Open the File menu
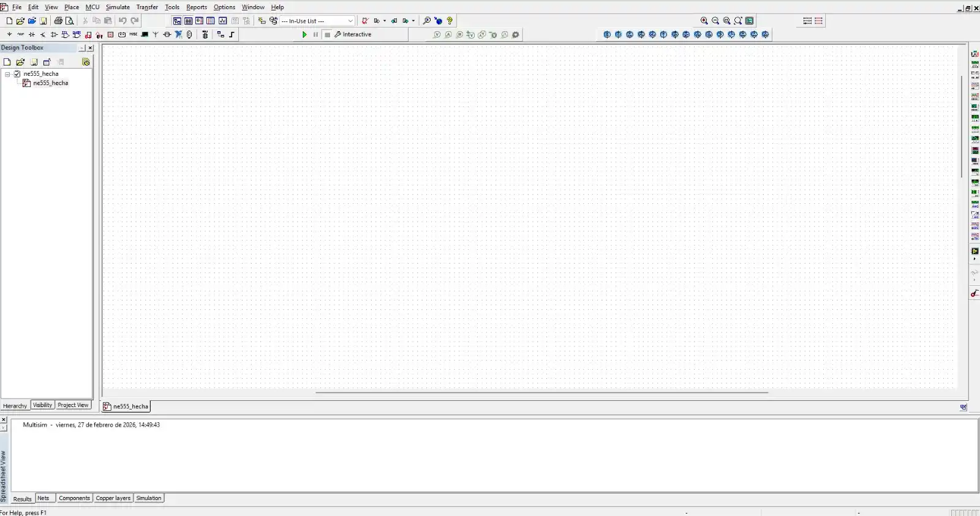The image size is (980, 516). [17, 7]
